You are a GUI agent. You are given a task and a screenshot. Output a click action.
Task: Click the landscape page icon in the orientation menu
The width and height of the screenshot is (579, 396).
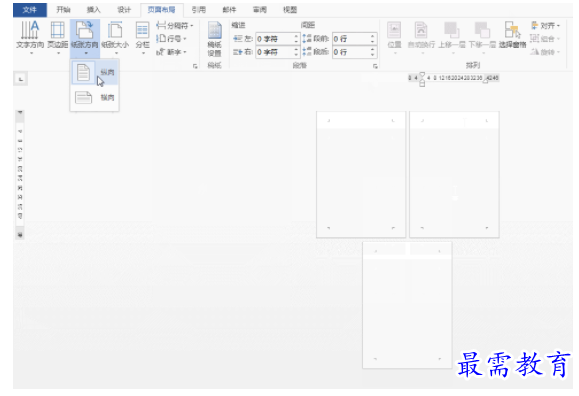click(x=83, y=98)
